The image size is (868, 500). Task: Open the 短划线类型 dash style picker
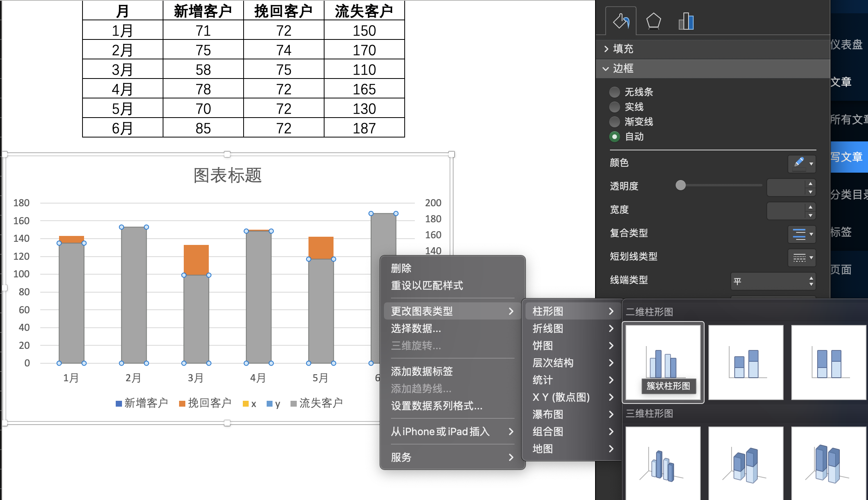click(x=801, y=257)
